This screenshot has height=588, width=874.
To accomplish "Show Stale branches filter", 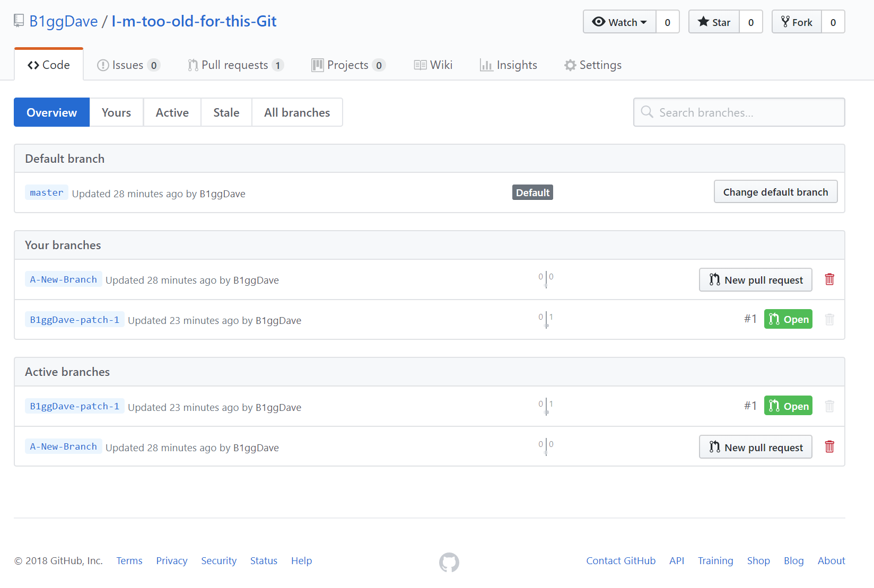I will coord(226,112).
